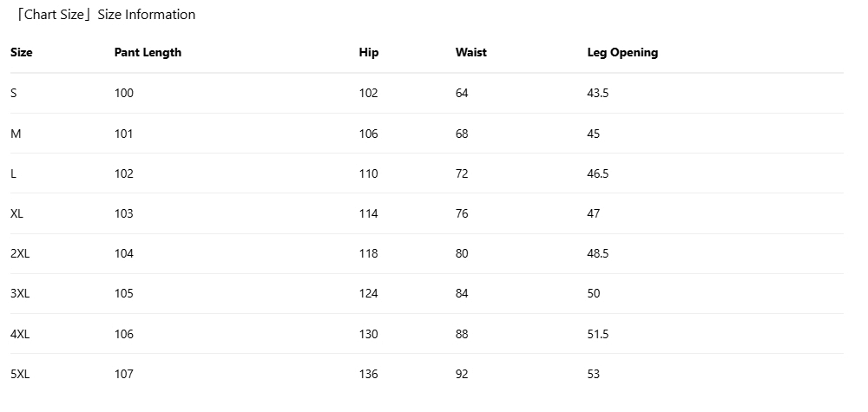Click the Pant Length column header

(148, 52)
